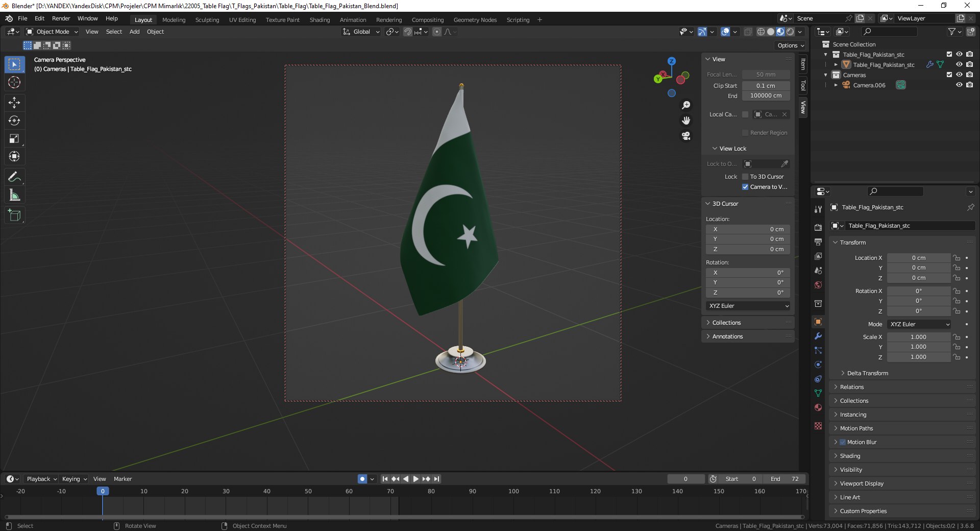Toggle camera view icon in viewport

(x=686, y=136)
